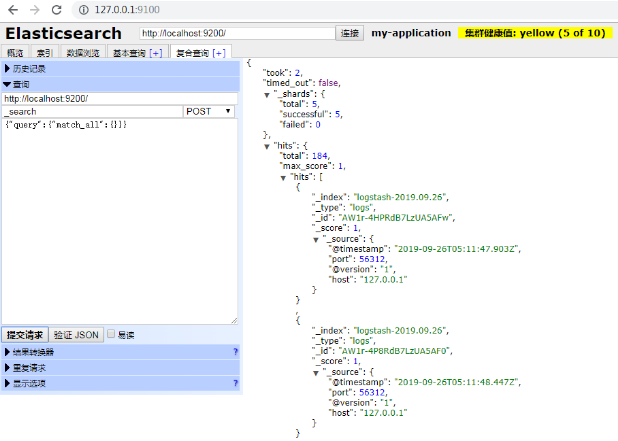Click hits total value 184
This screenshot has height=441, width=618.
click(x=320, y=156)
